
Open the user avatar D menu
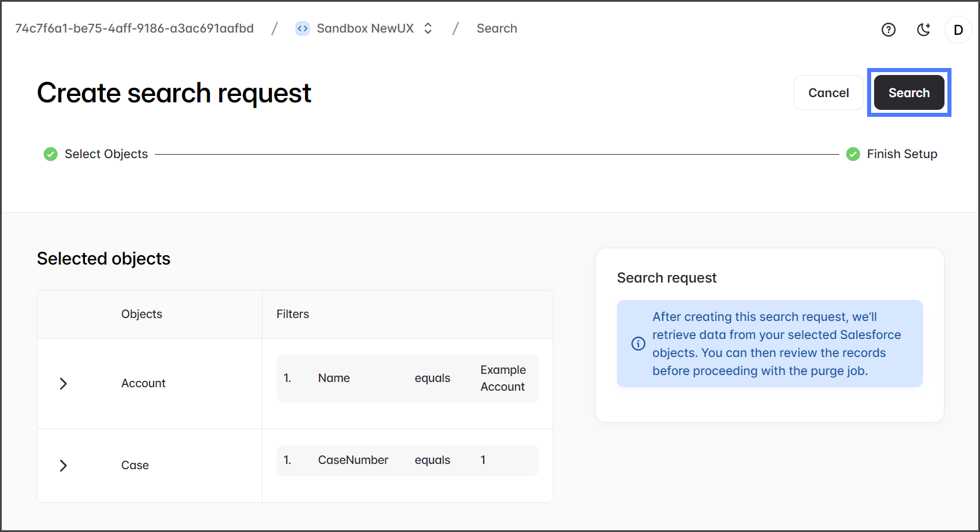click(x=958, y=30)
